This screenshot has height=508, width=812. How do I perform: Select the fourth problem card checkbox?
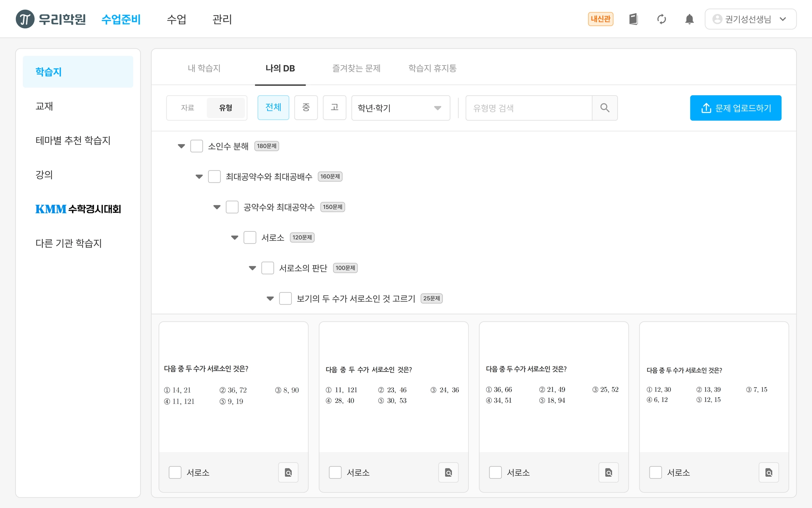click(655, 472)
